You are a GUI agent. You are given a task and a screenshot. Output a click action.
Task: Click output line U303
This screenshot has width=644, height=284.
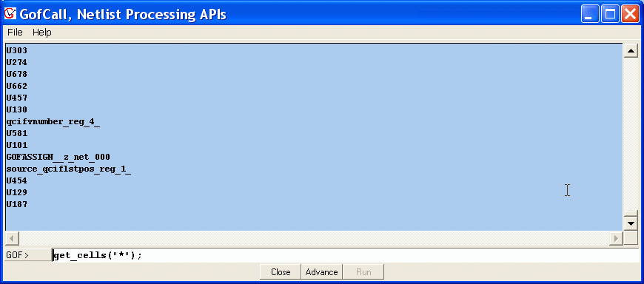(17, 51)
